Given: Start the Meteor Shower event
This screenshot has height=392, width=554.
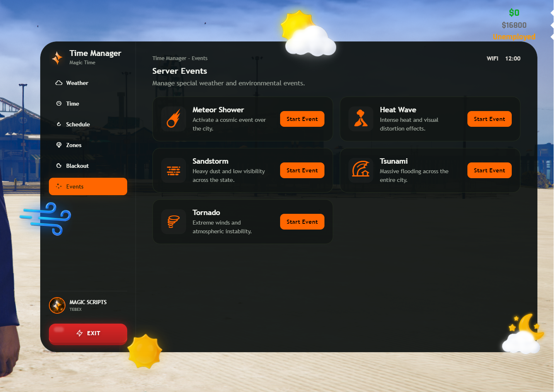Looking at the screenshot, I should pos(302,119).
